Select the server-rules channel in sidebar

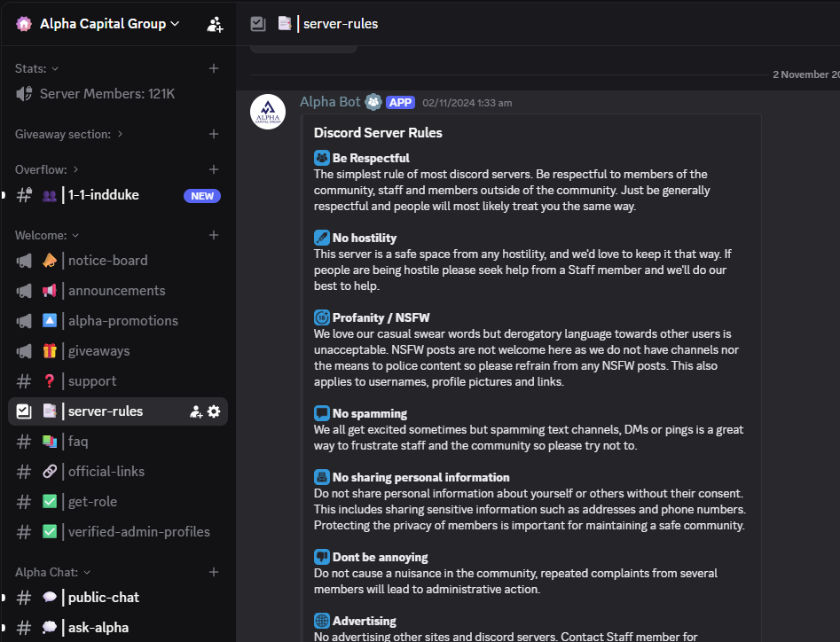tap(118, 411)
